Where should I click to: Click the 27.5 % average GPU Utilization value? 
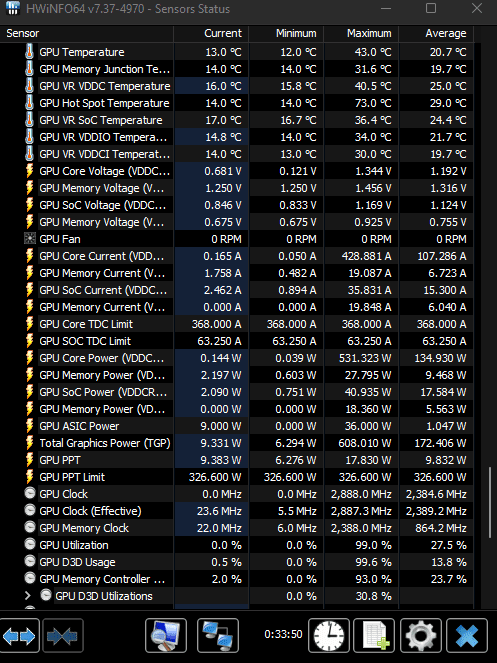coord(448,545)
